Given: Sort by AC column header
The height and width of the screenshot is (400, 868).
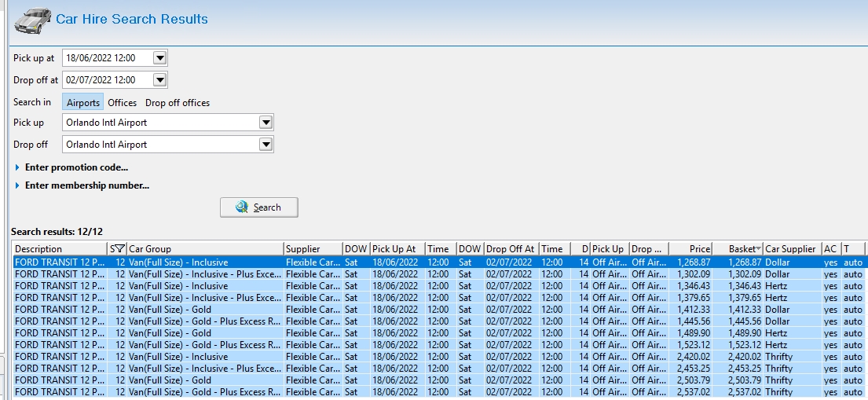Looking at the screenshot, I should pyautogui.click(x=831, y=249).
